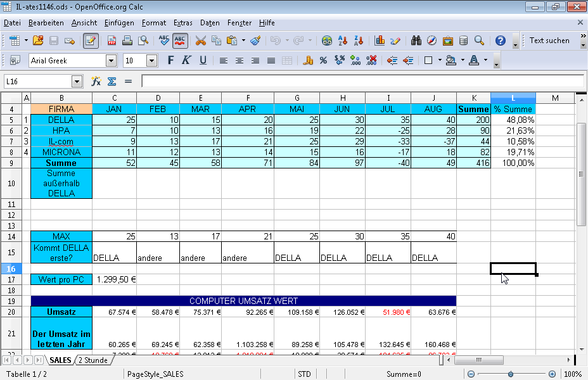Open the Format menu

click(154, 23)
